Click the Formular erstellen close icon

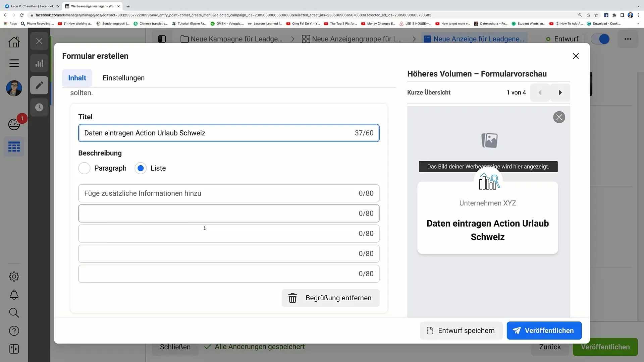point(576,56)
